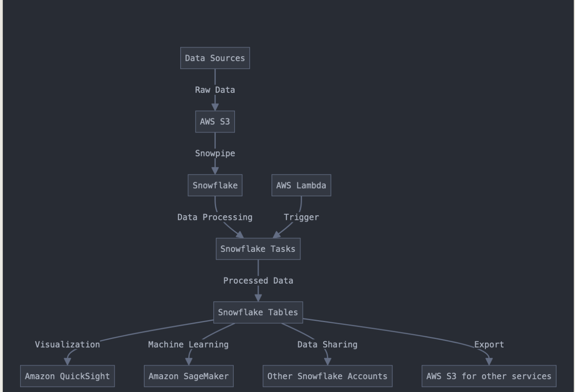
Task: Select the Amazon QuickSight node
Action: pyautogui.click(x=67, y=376)
